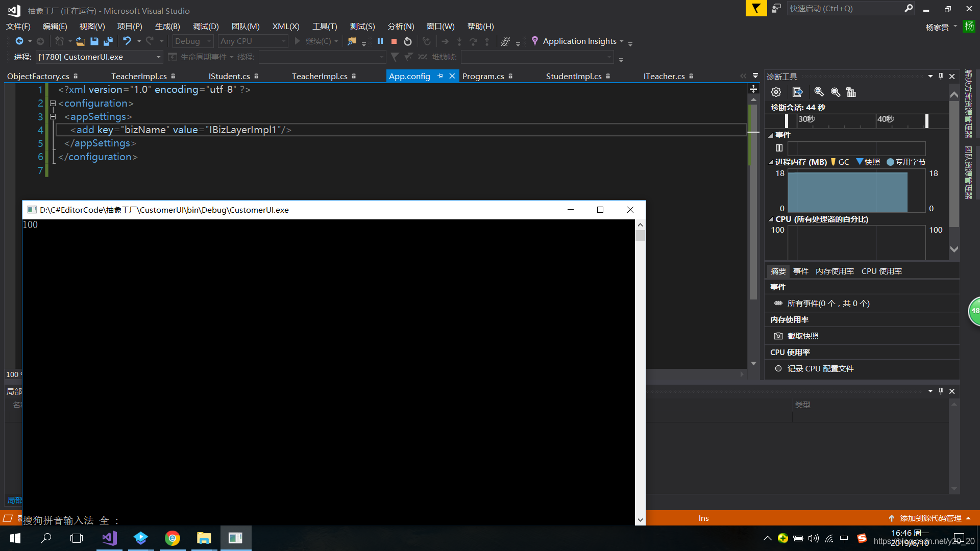Switch to the Program.cs tab
The image size is (980, 551).
483,76
